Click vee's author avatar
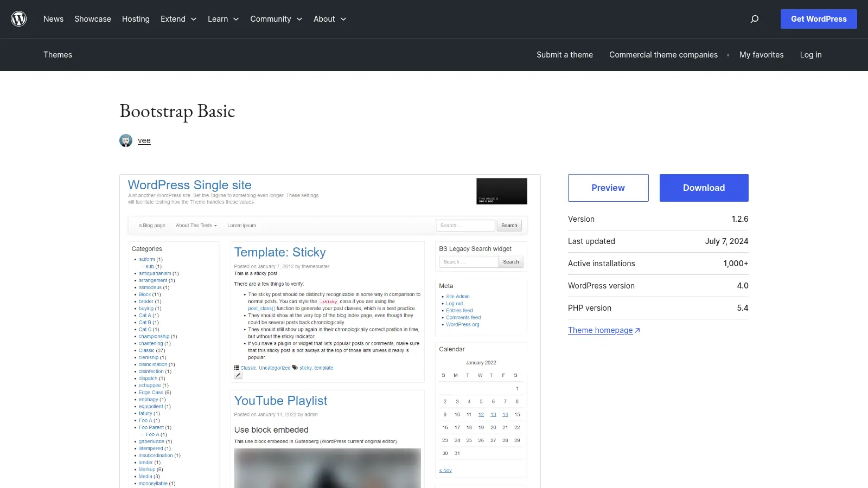 point(126,140)
